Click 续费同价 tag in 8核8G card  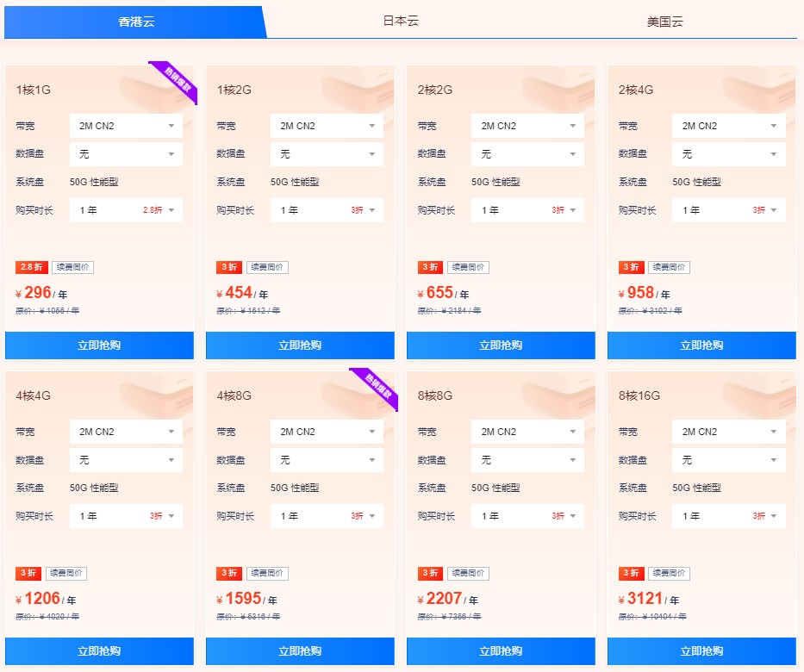click(x=468, y=573)
